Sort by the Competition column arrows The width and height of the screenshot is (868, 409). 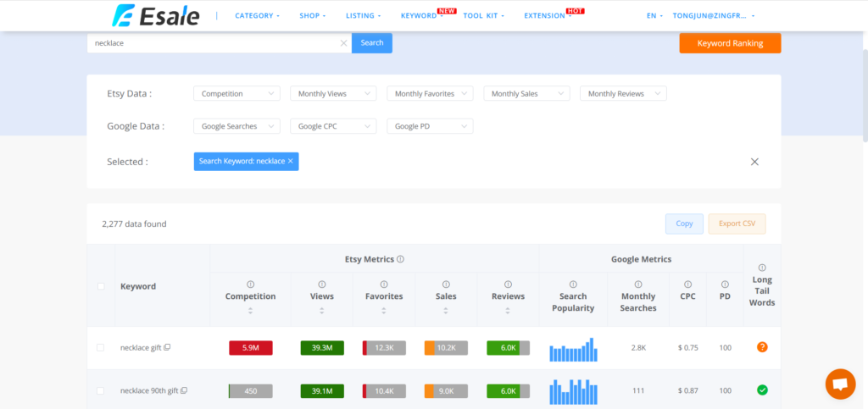(250, 311)
